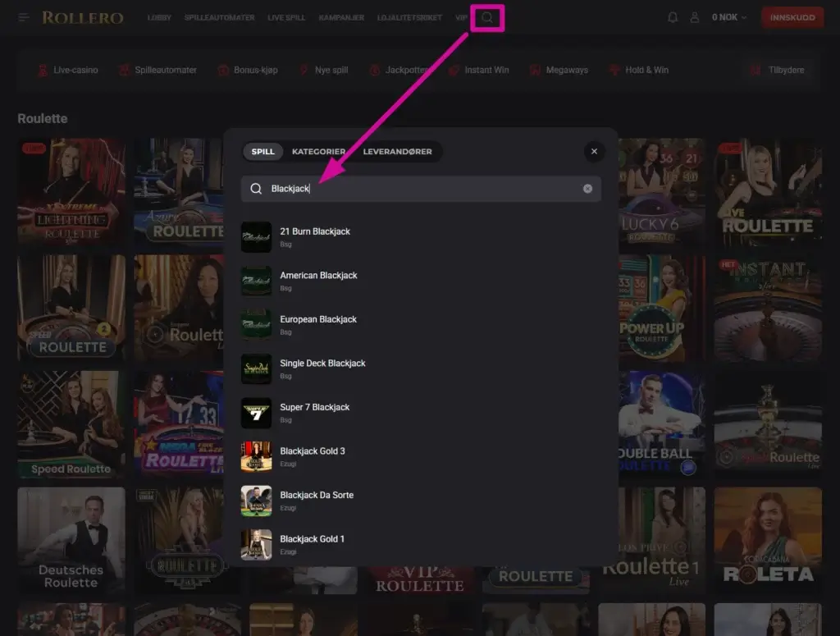Open search with the magnifier icon in the header
Screen dimensions: 840x636
[x=487, y=18]
